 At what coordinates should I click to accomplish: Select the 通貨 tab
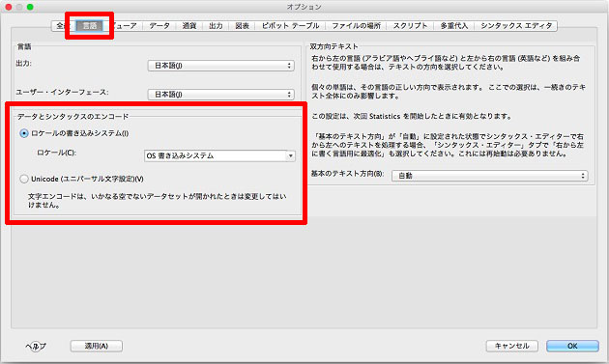[x=189, y=26]
